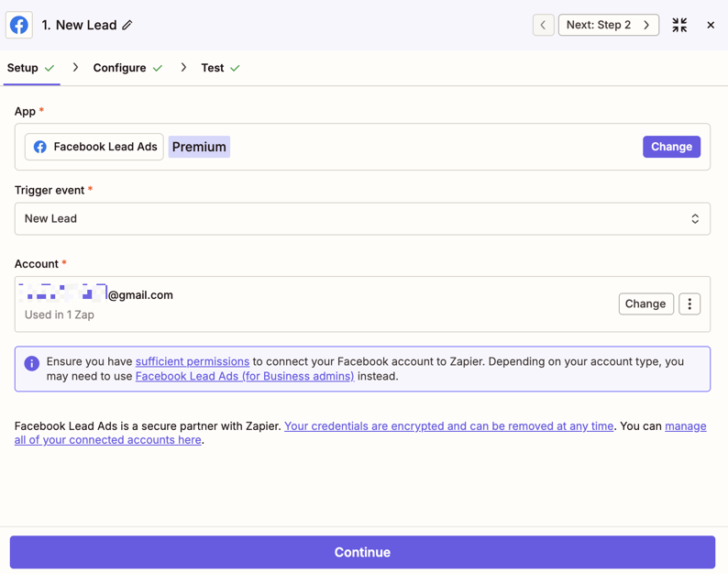
Task: Click the up-down arrows on the Trigger event field
Action: [x=695, y=219]
